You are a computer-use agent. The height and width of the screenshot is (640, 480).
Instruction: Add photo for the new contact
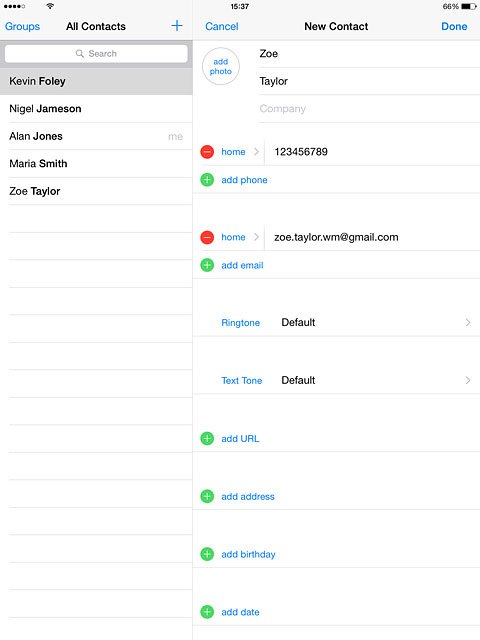(220, 66)
